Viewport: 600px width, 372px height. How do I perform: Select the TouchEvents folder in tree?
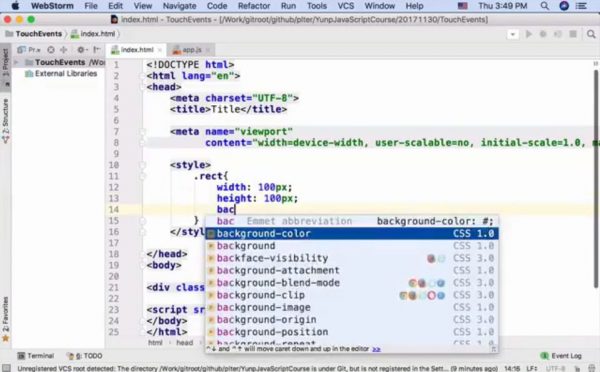pos(60,62)
